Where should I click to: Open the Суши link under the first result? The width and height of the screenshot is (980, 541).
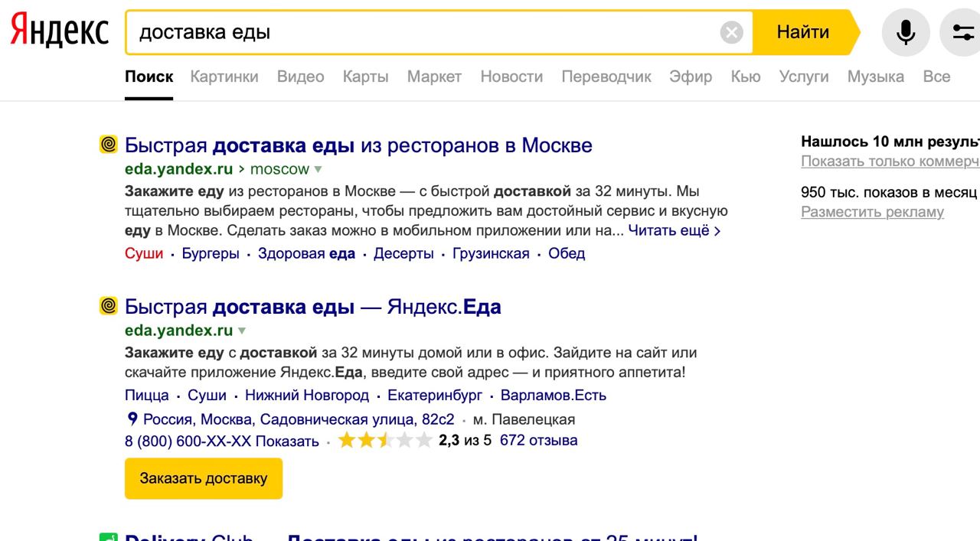144,253
